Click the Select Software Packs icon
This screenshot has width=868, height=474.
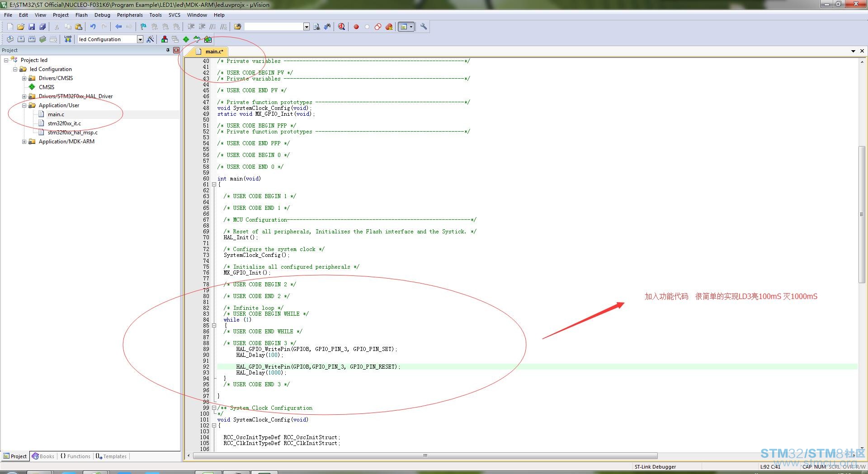coord(197,39)
